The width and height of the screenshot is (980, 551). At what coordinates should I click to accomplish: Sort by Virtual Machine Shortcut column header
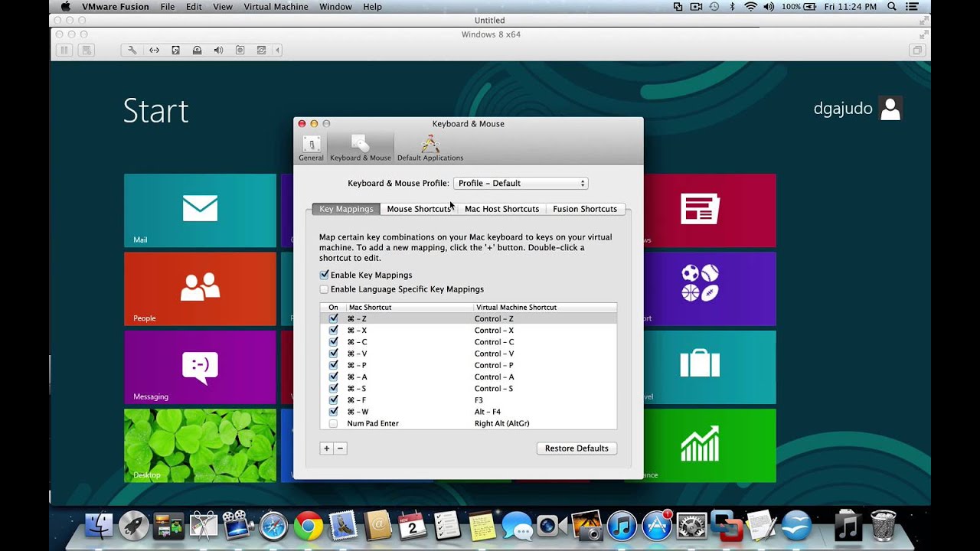tap(544, 307)
